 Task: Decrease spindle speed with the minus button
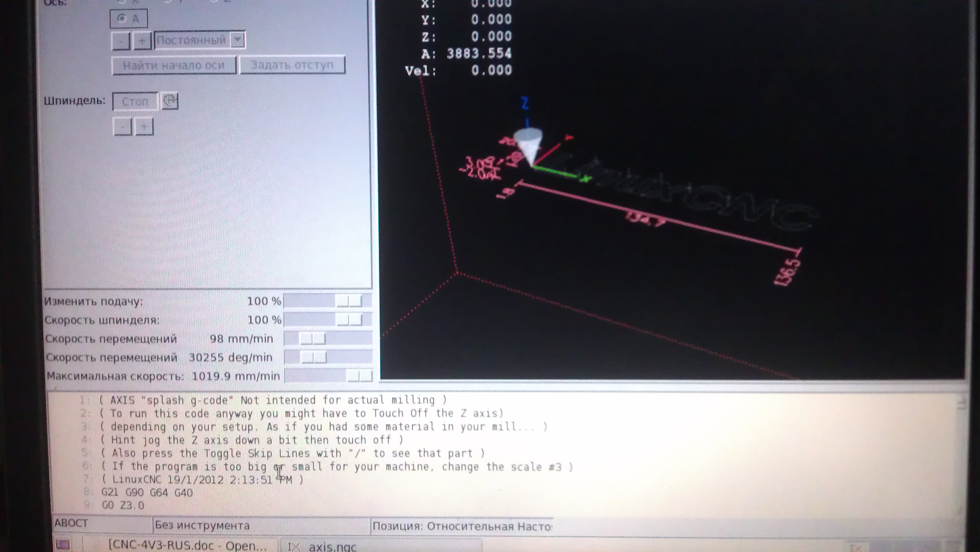tap(122, 127)
